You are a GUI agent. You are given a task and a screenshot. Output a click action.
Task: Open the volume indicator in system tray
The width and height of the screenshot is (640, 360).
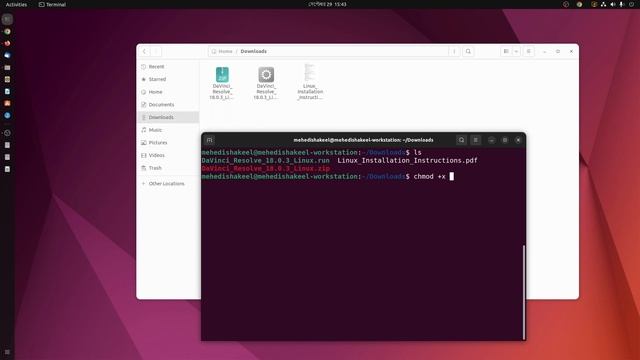coord(613,4)
